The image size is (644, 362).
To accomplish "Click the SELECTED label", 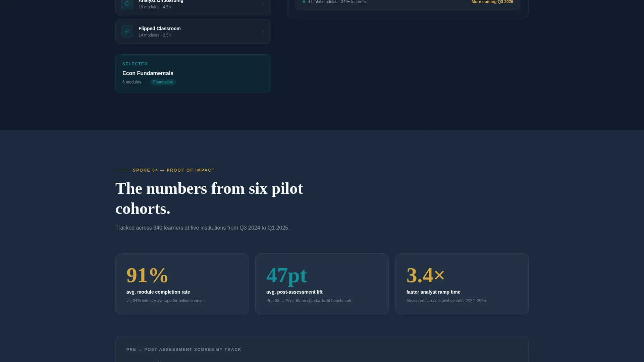I will [x=135, y=64].
